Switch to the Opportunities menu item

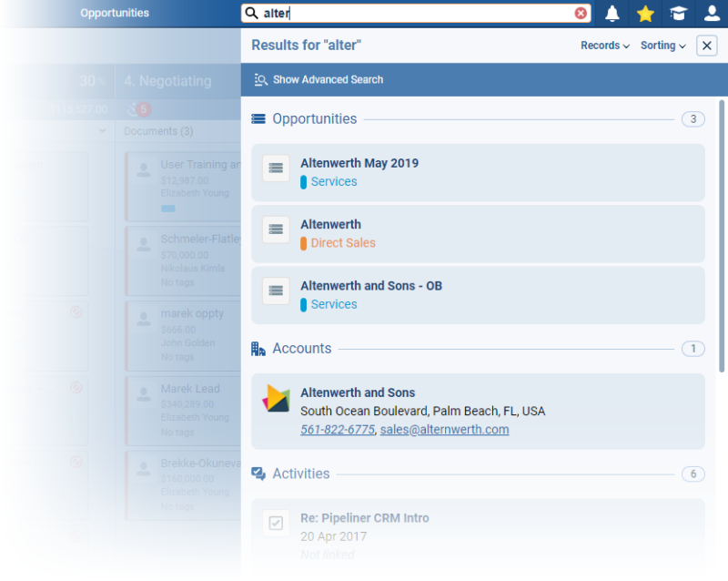[115, 14]
